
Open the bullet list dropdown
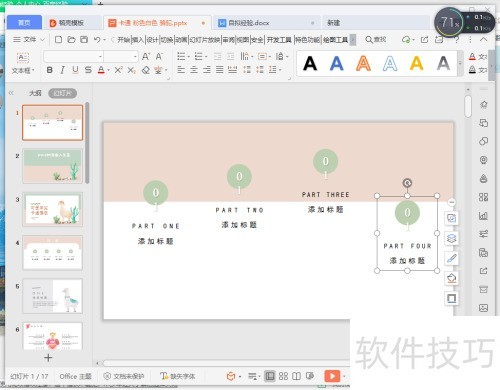pyautogui.click(x=188, y=57)
